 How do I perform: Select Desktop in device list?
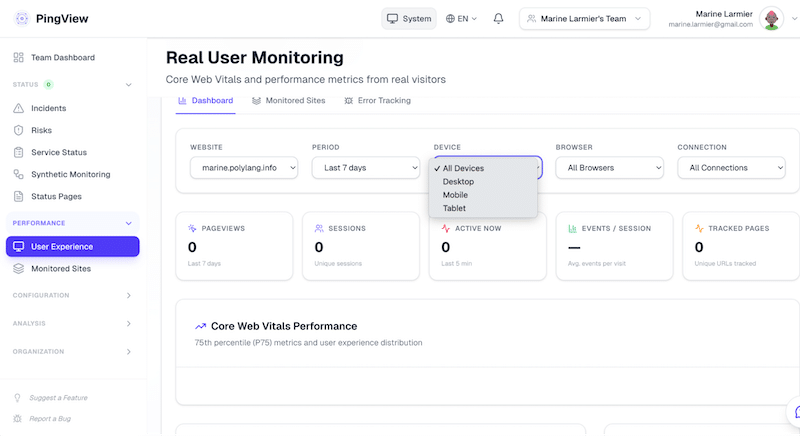pos(458,182)
